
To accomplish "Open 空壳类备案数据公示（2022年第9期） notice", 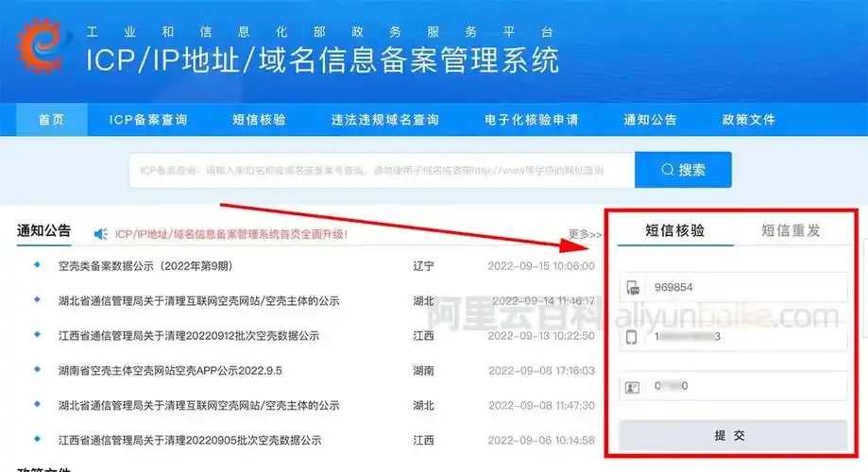I will click(x=145, y=266).
